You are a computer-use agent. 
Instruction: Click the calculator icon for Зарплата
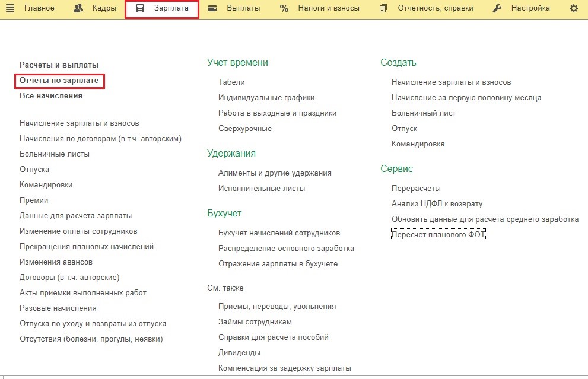[140, 9]
